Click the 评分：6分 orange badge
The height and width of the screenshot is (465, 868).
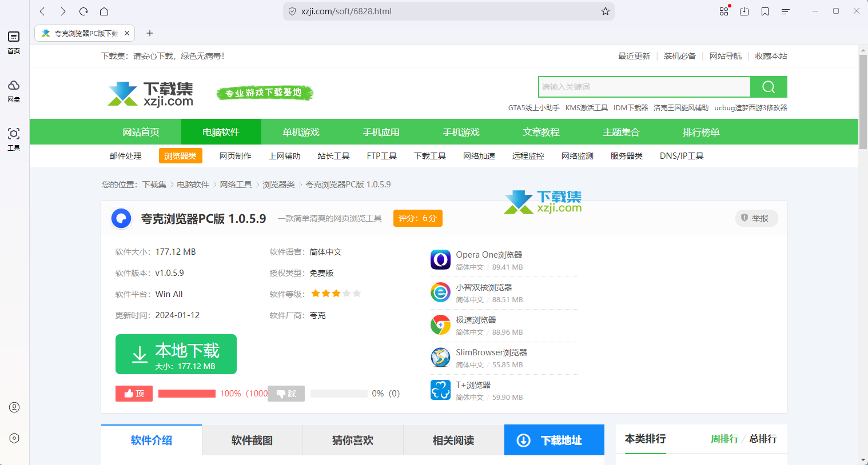(418, 218)
